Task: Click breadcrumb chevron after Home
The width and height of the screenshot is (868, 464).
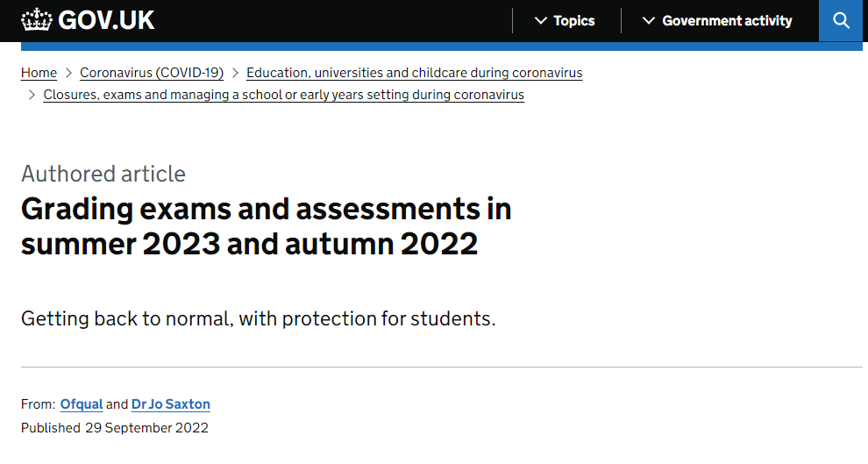Action: click(x=68, y=73)
